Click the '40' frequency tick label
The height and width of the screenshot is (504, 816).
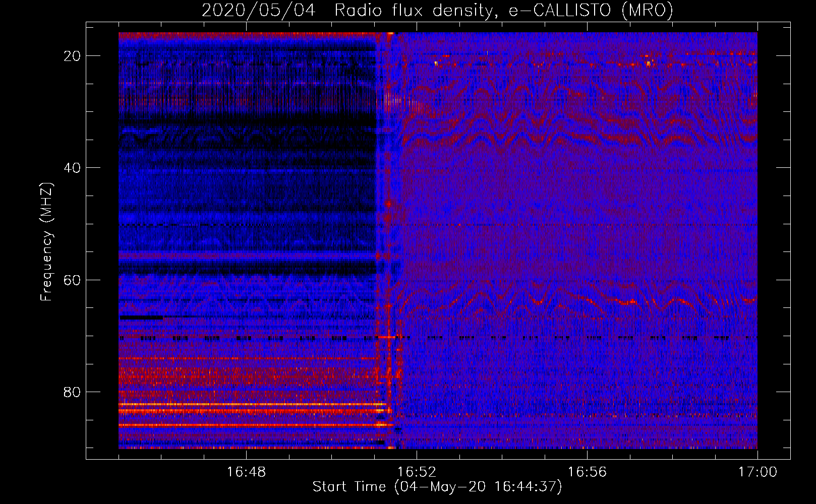(x=72, y=168)
